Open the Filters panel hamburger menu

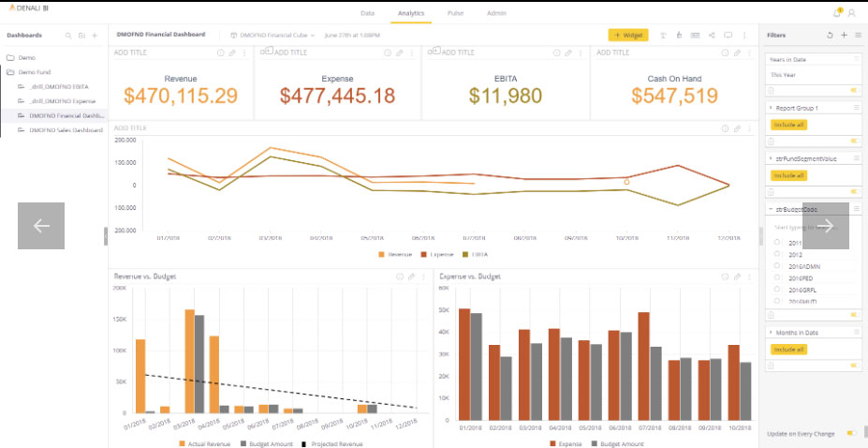pos(858,35)
